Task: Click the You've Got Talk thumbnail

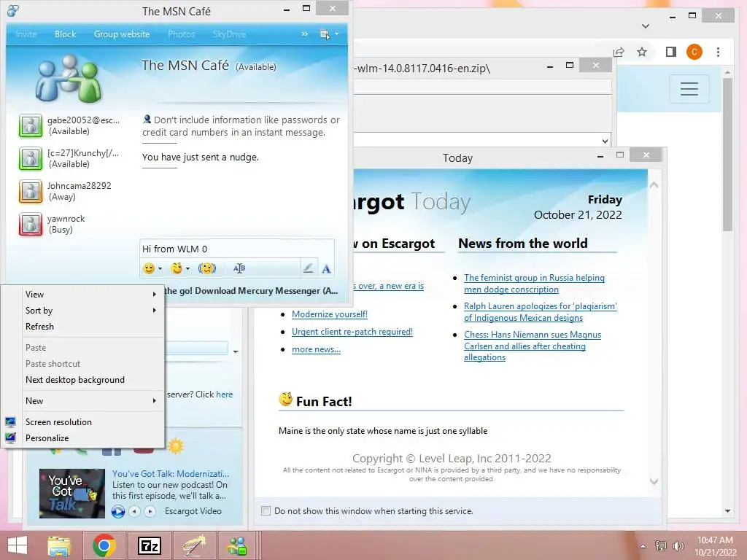Action: point(72,494)
